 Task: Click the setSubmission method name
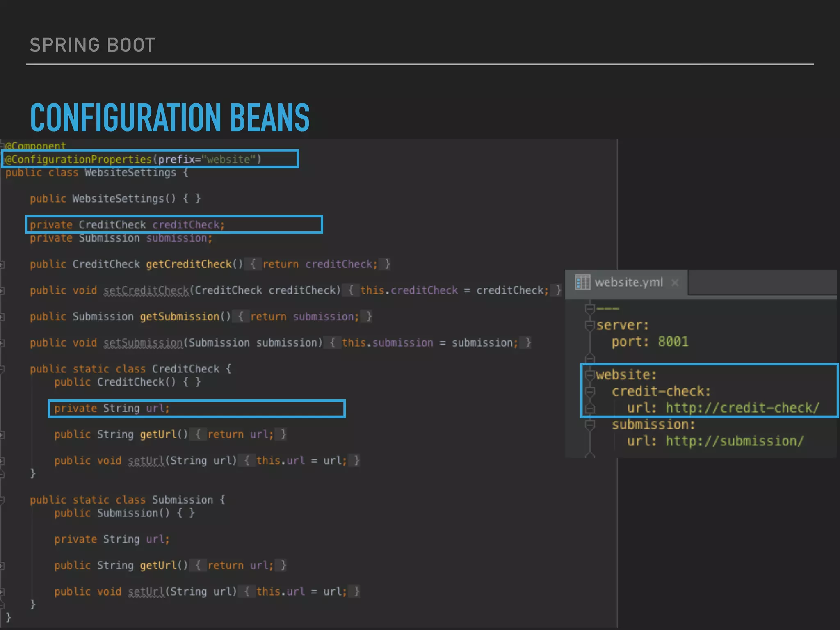point(143,343)
